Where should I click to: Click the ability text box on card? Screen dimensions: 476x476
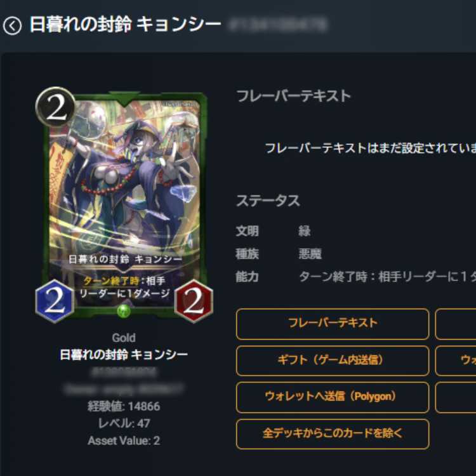(x=124, y=287)
